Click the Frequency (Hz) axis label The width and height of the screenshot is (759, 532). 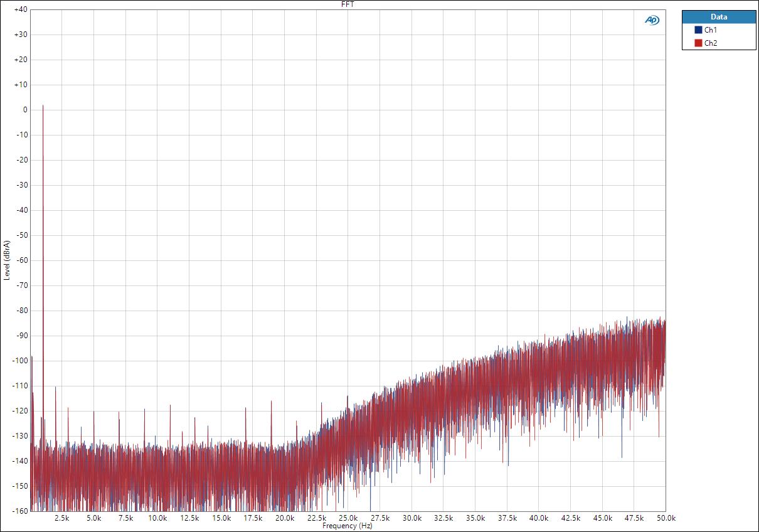tap(348, 526)
